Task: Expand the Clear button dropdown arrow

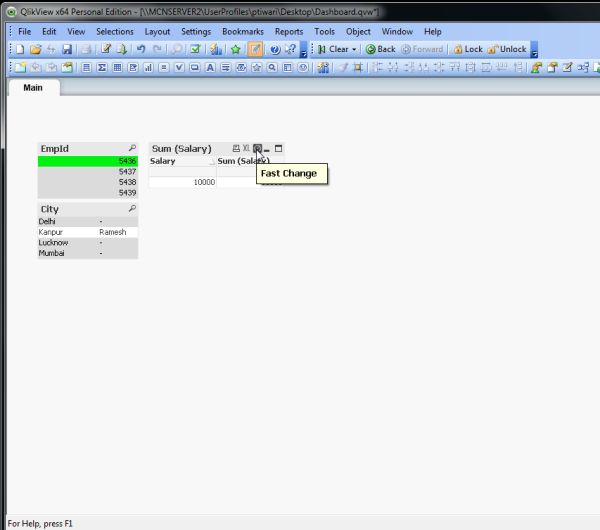Action: point(354,49)
